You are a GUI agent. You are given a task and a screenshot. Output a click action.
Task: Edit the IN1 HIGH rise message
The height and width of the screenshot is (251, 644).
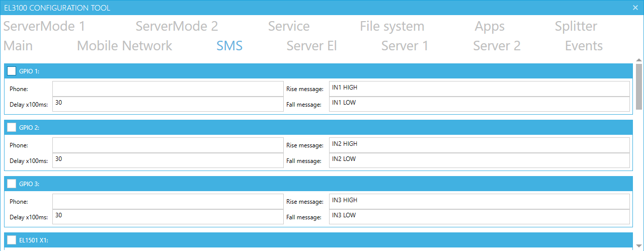(x=479, y=89)
